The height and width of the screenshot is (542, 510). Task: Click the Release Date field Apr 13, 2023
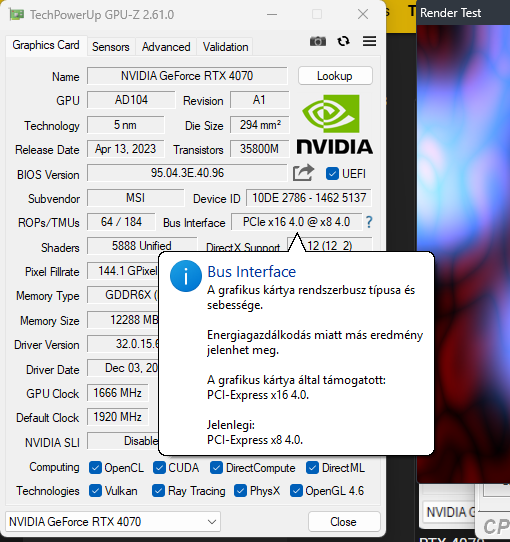(126, 149)
